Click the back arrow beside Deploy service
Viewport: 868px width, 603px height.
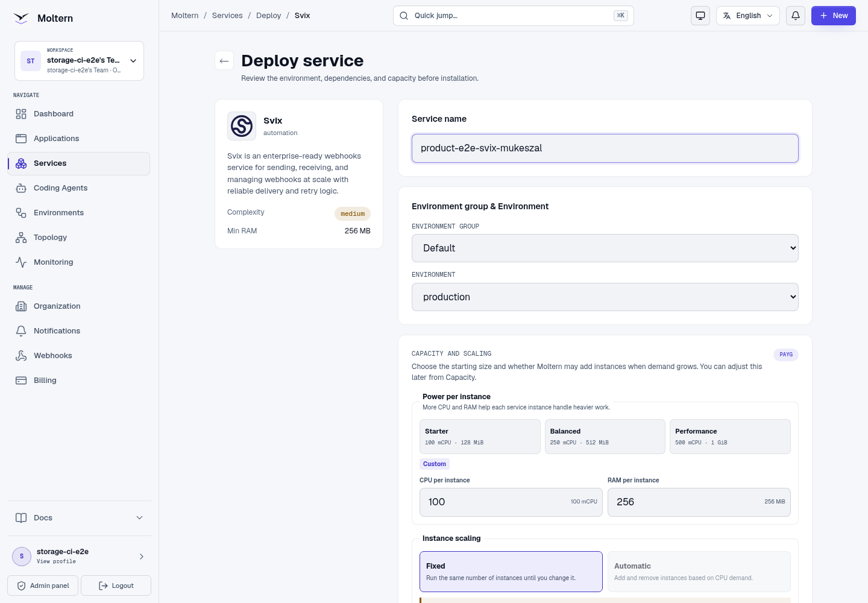(224, 61)
